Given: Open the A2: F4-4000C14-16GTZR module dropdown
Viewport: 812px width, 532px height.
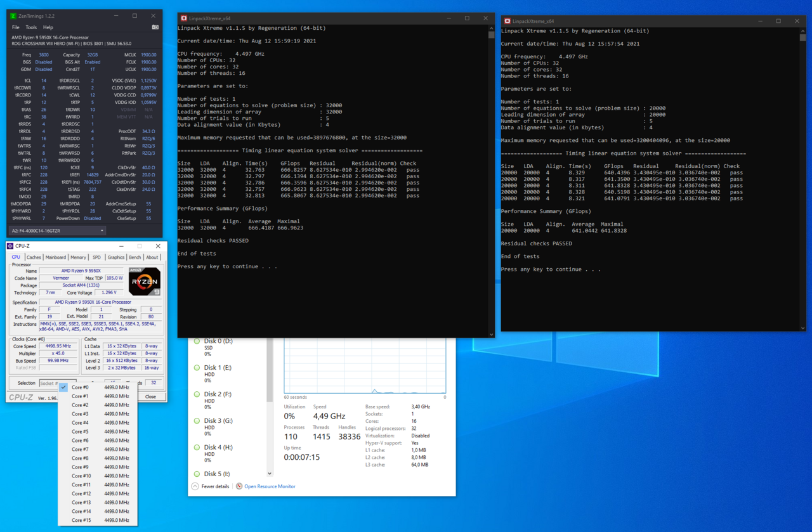Looking at the screenshot, I should tap(57, 231).
